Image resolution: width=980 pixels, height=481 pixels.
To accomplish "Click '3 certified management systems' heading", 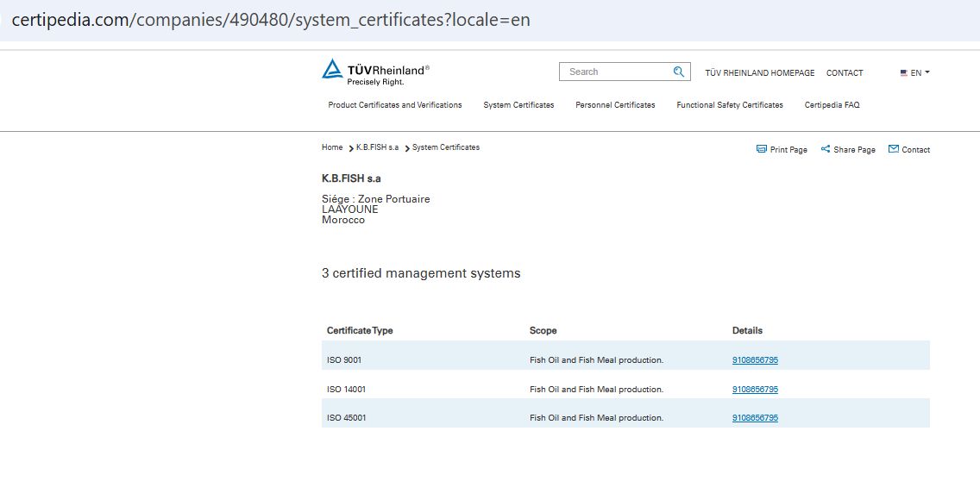I will tap(421, 273).
